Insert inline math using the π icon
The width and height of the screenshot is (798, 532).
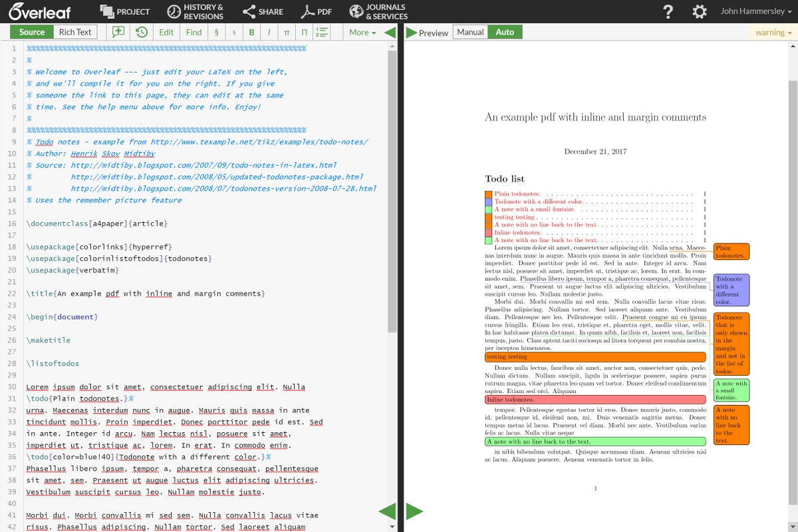click(286, 31)
